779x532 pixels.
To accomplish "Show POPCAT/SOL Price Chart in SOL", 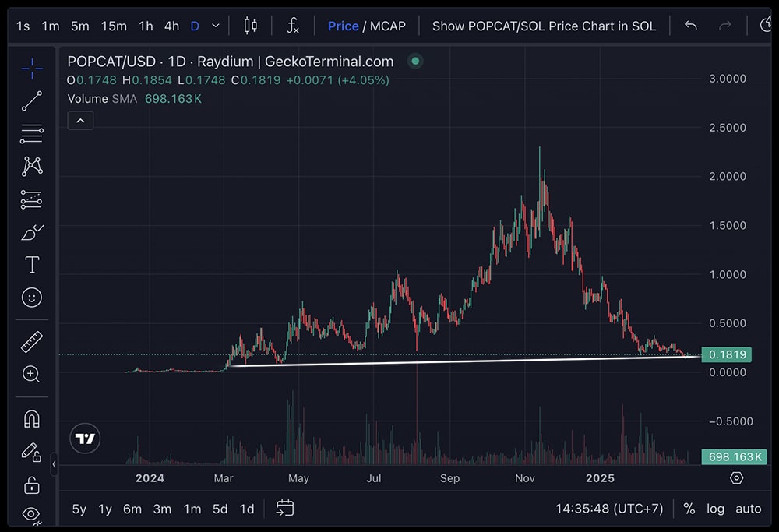I will [544, 26].
